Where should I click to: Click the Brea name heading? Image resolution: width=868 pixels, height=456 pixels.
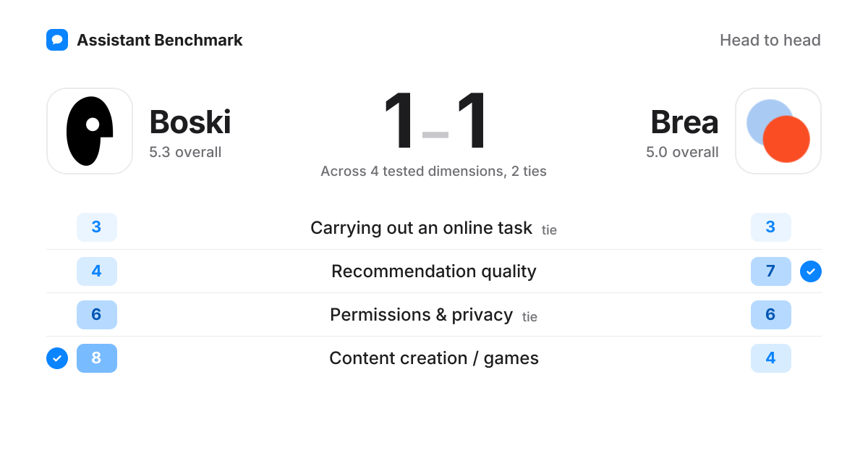(x=684, y=122)
